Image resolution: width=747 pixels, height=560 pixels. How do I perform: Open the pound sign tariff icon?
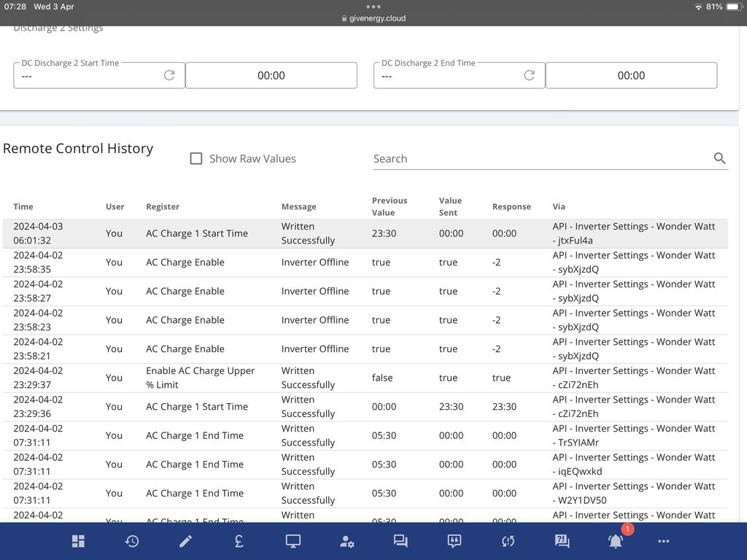239,541
